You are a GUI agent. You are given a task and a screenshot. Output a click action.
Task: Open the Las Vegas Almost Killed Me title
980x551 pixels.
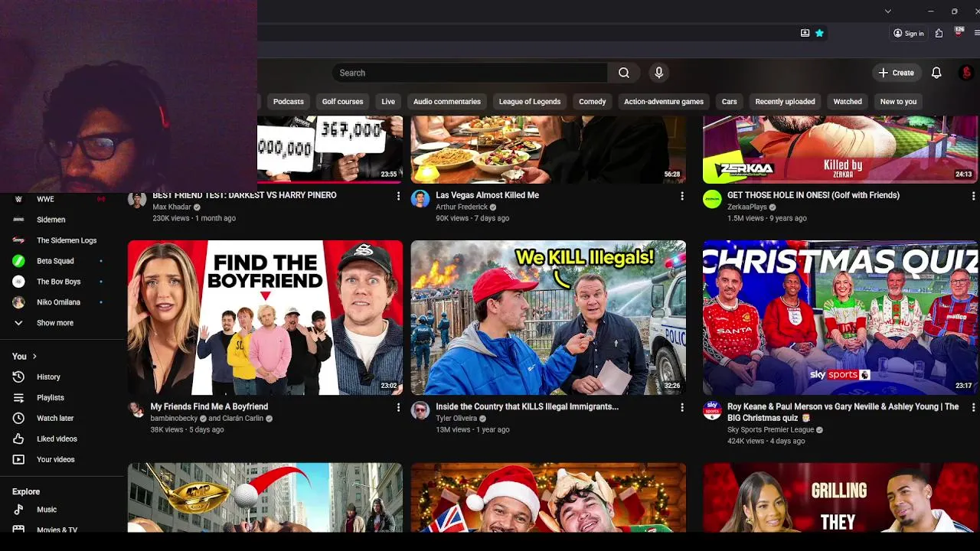pos(487,195)
